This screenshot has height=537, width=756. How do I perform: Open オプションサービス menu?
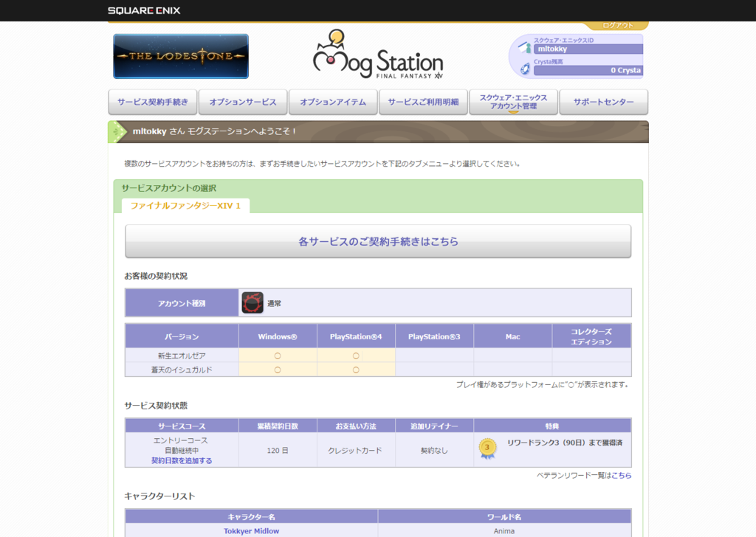[243, 102]
